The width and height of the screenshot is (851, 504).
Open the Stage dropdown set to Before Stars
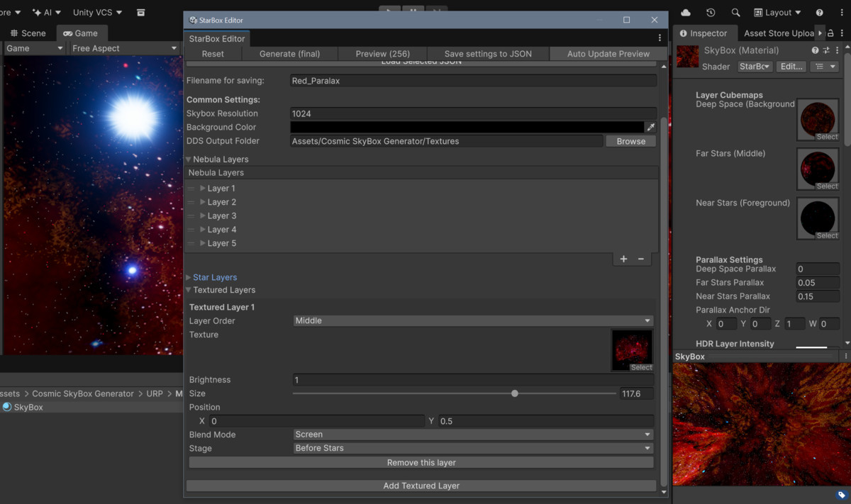point(473,448)
